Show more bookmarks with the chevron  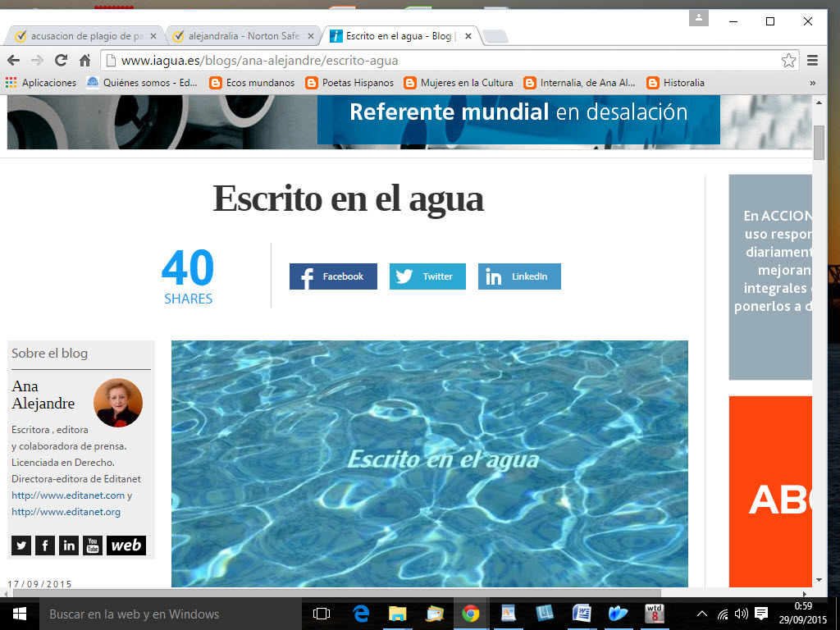click(x=812, y=83)
